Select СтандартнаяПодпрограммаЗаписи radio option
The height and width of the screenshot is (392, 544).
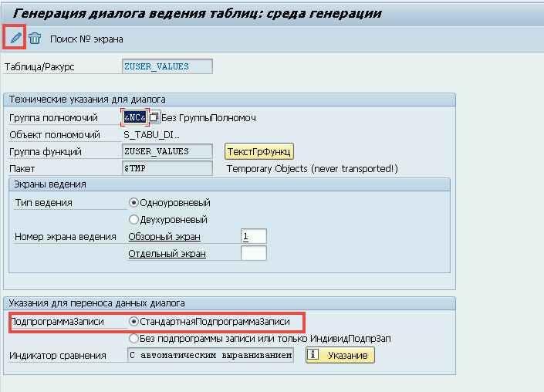134,321
